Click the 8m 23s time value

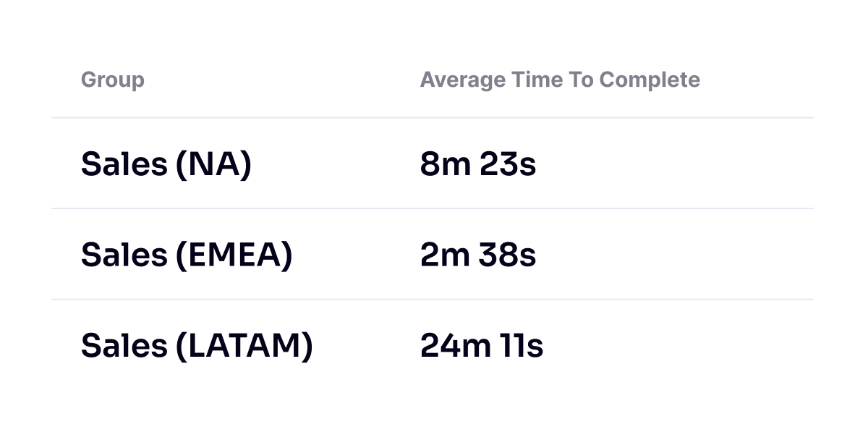tap(478, 164)
